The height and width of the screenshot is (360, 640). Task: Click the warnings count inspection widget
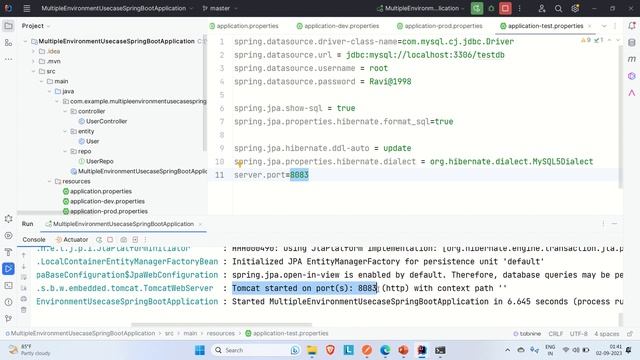tap(586, 40)
